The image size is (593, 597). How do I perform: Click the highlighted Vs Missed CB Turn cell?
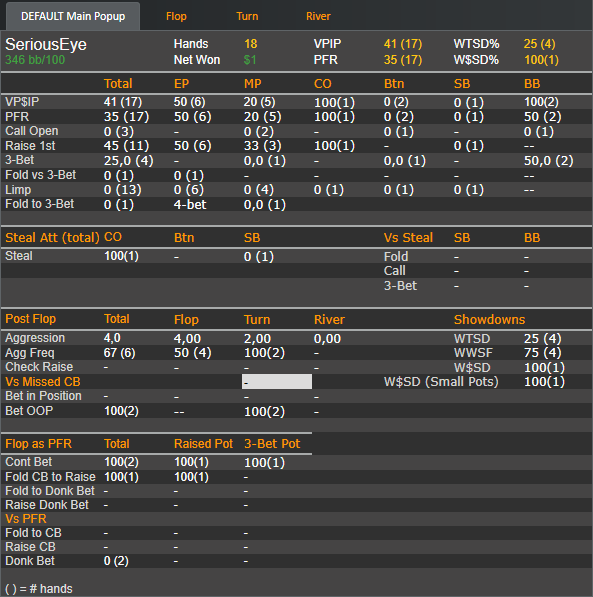tap(277, 382)
